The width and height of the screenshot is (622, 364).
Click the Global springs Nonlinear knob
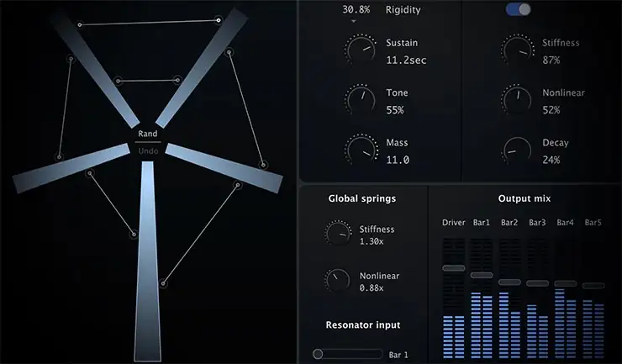pyautogui.click(x=338, y=280)
